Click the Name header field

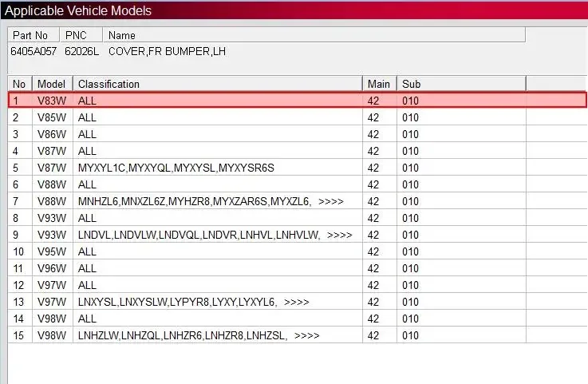[314, 35]
